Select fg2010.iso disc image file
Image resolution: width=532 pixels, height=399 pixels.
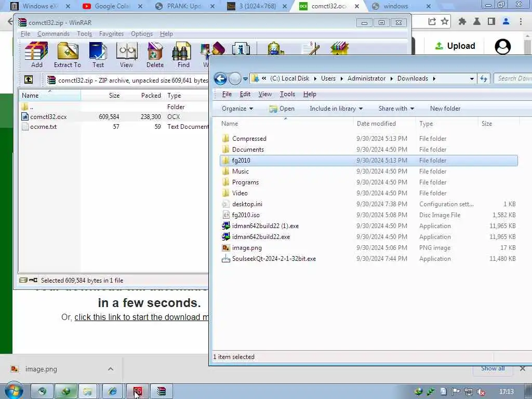[368, 215]
